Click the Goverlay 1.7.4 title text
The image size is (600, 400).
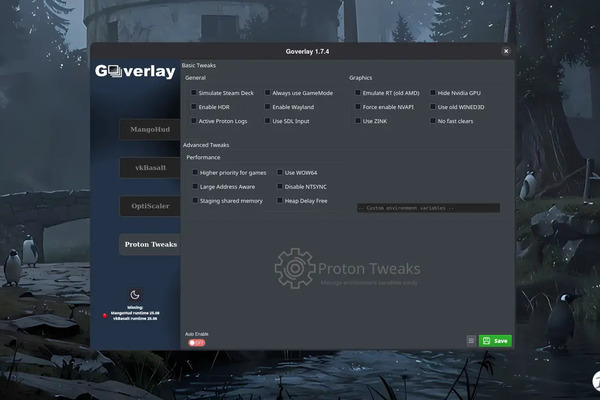307,51
